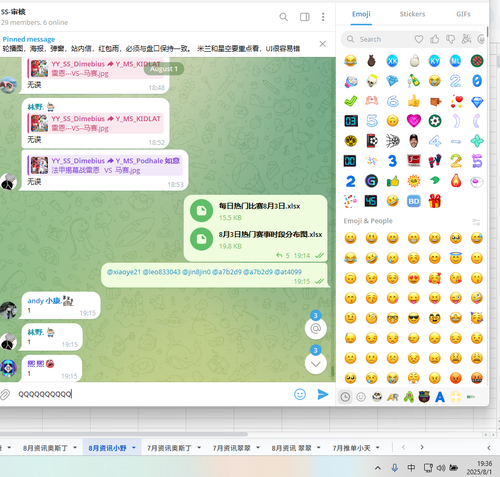Expand hidden system tray icons chevron
Viewport: 500px width, 477px height.
(378, 468)
